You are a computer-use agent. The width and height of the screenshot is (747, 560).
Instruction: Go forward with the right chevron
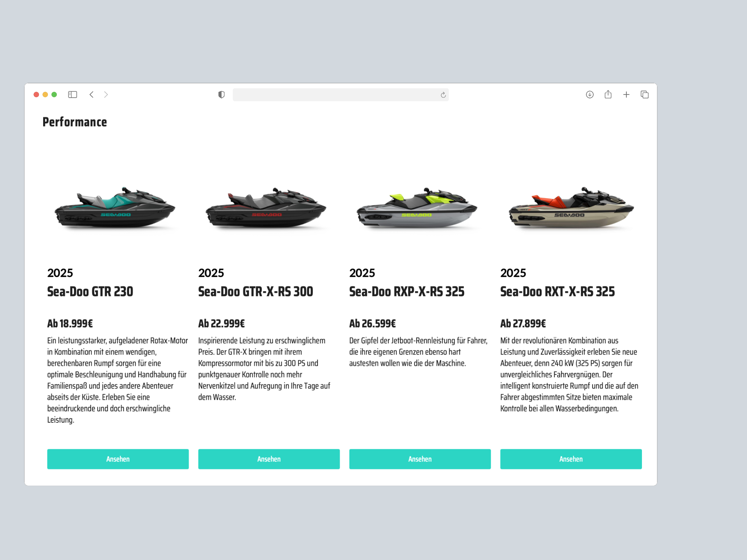(106, 94)
